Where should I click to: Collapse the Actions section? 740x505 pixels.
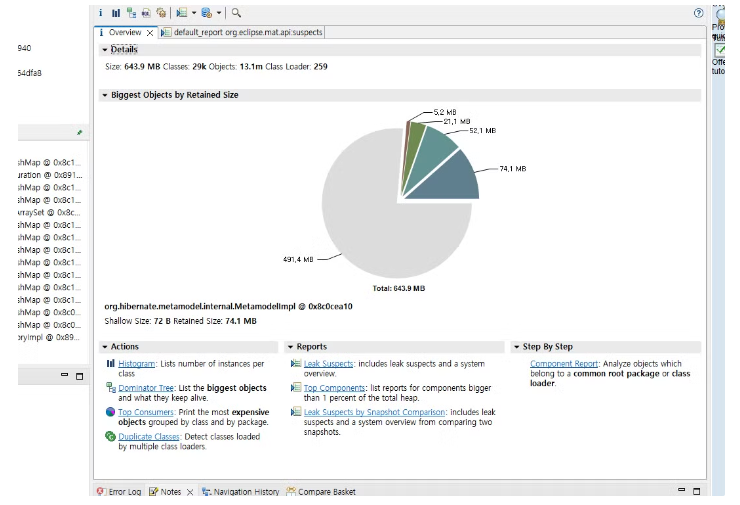[x=105, y=347]
